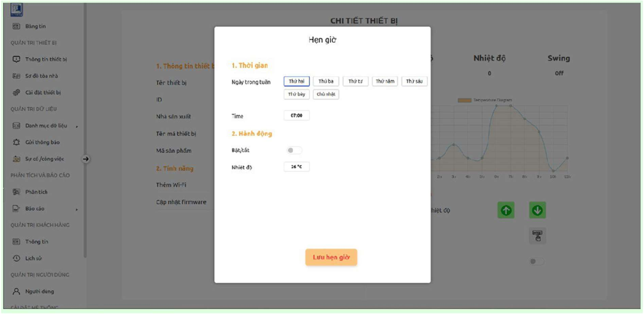
Task: Click the sidebar vertical scrollbar
Action: (x=85, y=131)
